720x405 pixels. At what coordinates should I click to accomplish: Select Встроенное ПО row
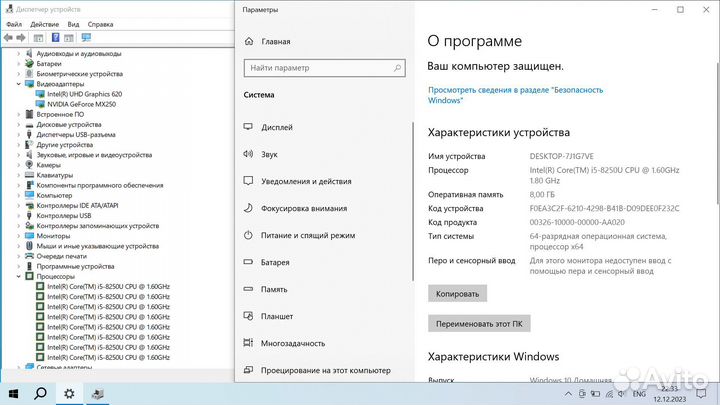click(x=60, y=114)
